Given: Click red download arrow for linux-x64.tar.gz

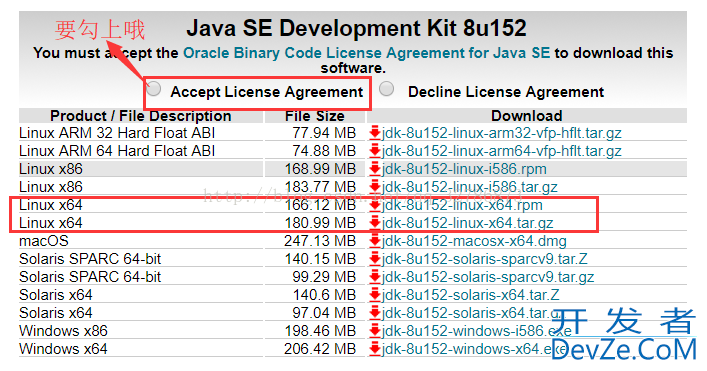Looking at the screenshot, I should pyautogui.click(x=375, y=223).
